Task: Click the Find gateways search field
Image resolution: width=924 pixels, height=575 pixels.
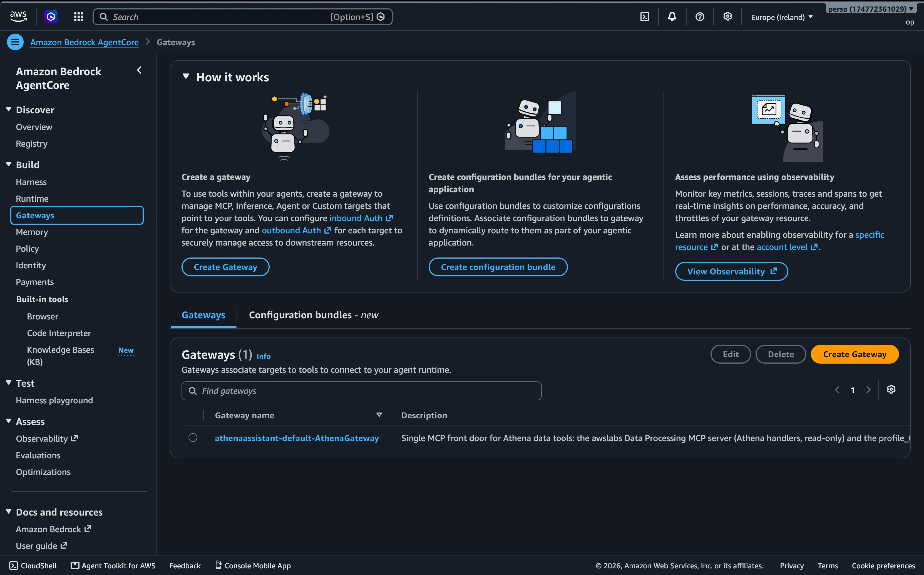Action: 362,391
